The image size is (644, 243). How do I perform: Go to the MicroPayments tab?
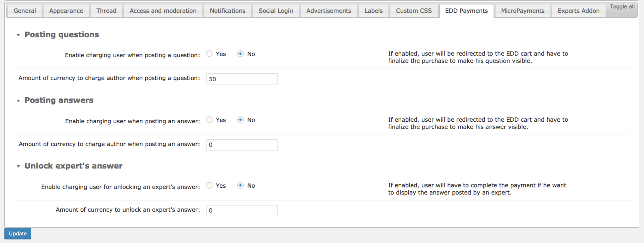[x=522, y=11]
